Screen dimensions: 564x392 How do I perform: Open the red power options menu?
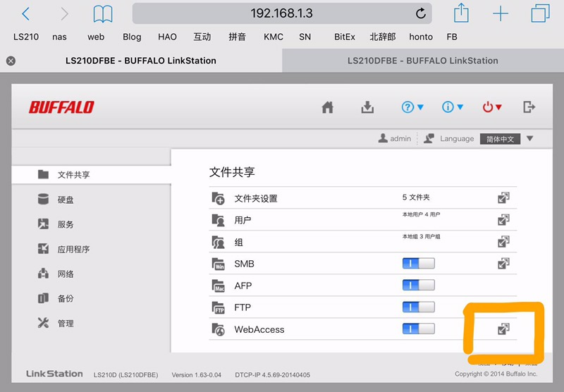[x=492, y=107]
